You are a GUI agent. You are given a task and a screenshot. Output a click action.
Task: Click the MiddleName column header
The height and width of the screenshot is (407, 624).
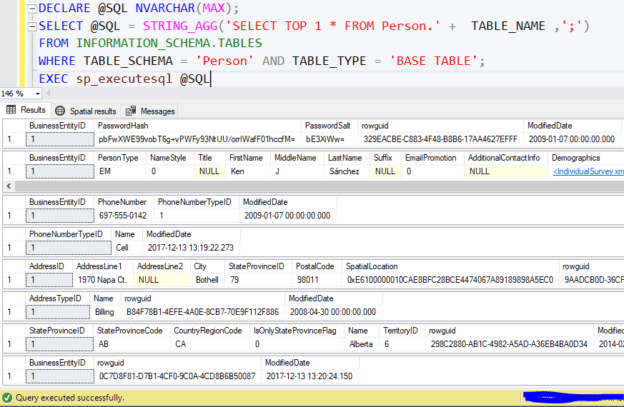pos(295,158)
